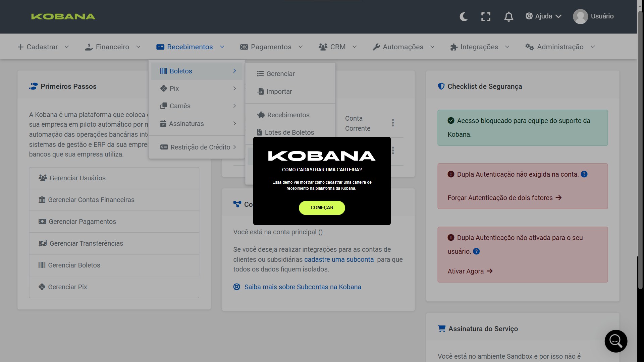Open Gerenciar Boletos link
The image size is (644, 362).
[114, 265]
